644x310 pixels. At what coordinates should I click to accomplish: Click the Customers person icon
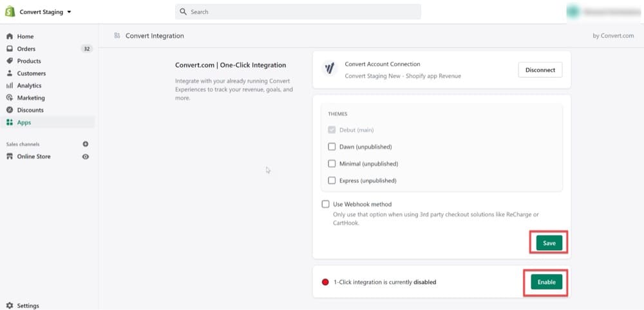10,73
